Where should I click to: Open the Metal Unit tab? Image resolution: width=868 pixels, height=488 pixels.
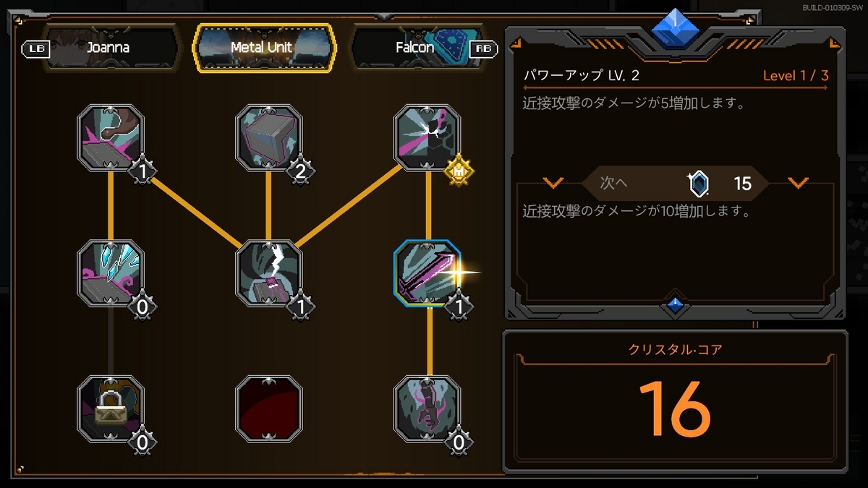tap(264, 48)
